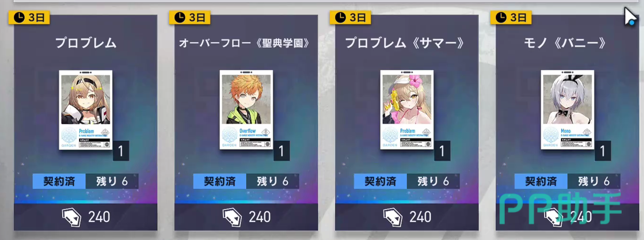
Task: Click the 240 price bar on オーバーフロー card
Action: click(246, 217)
